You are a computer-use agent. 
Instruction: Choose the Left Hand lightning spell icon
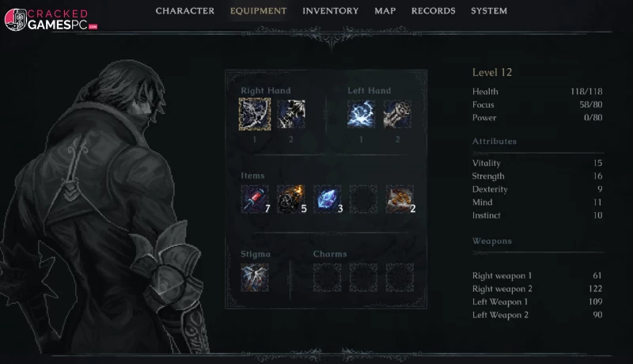pyautogui.click(x=362, y=114)
